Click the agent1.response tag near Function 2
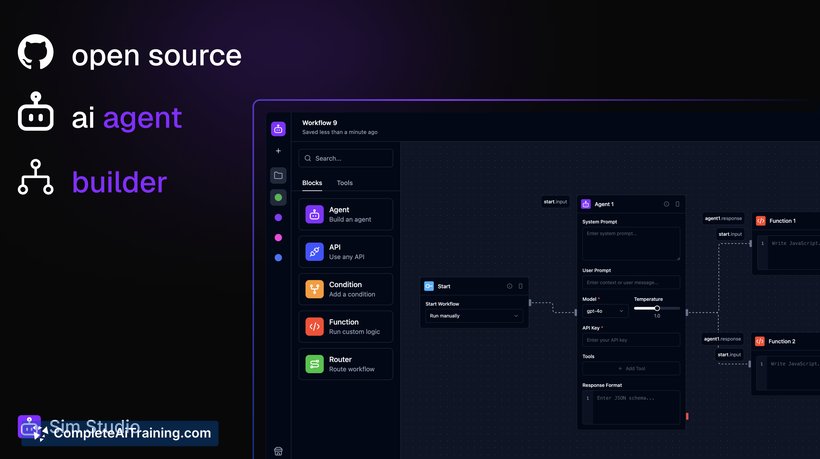The height and width of the screenshot is (459, 820). pos(722,339)
